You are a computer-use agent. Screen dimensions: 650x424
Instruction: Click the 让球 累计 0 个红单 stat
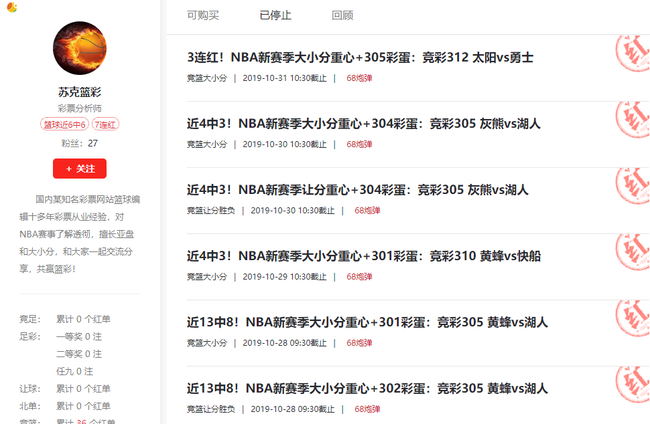(x=65, y=389)
